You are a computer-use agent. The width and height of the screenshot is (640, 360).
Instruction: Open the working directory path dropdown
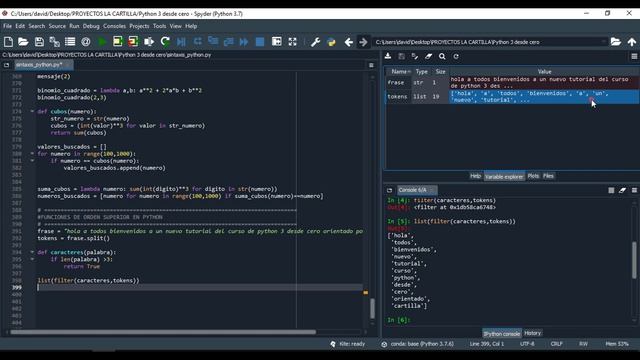(x=604, y=42)
